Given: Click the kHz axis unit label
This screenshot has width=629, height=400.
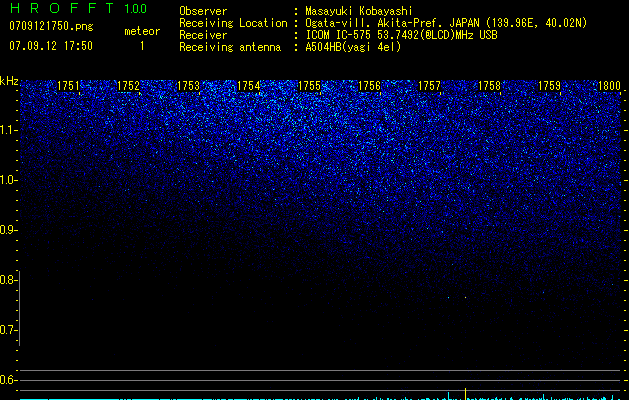Looking at the screenshot, I should click(x=9, y=81).
